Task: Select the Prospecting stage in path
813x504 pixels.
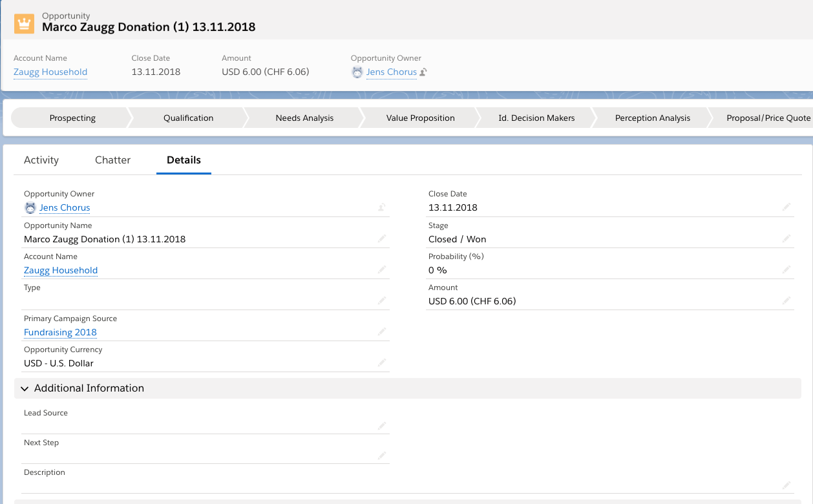Action: (72, 118)
